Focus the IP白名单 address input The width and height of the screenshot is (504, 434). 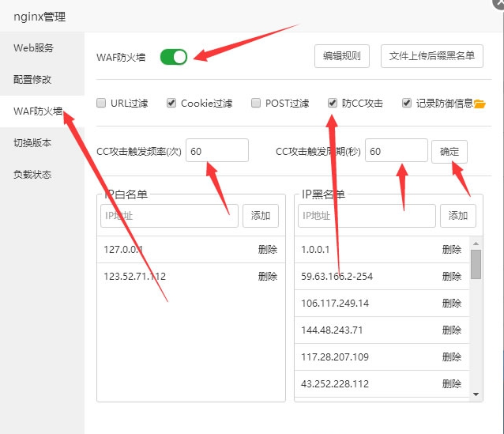click(169, 216)
